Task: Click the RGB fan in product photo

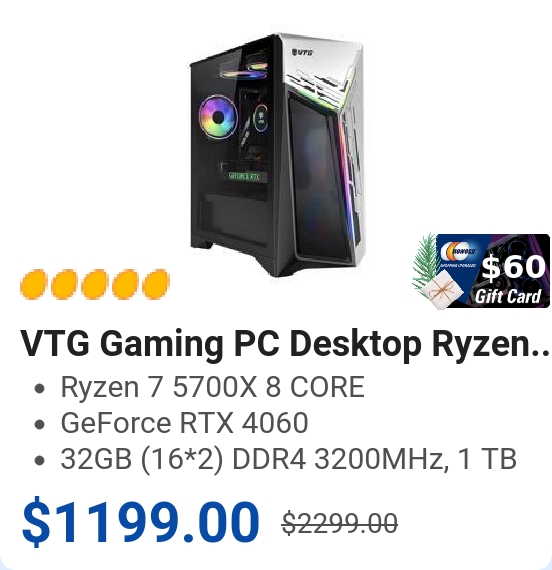Action: click(x=218, y=117)
